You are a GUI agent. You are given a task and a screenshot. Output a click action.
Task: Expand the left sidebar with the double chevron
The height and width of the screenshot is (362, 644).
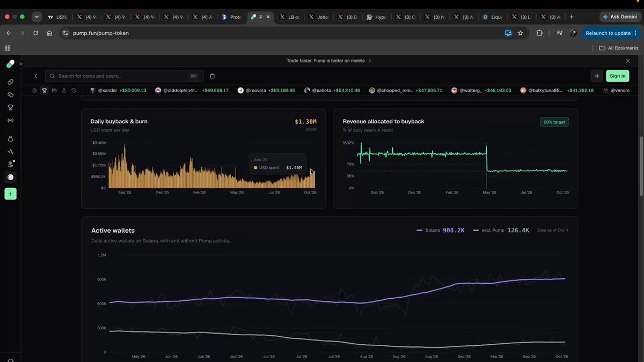click(21, 64)
